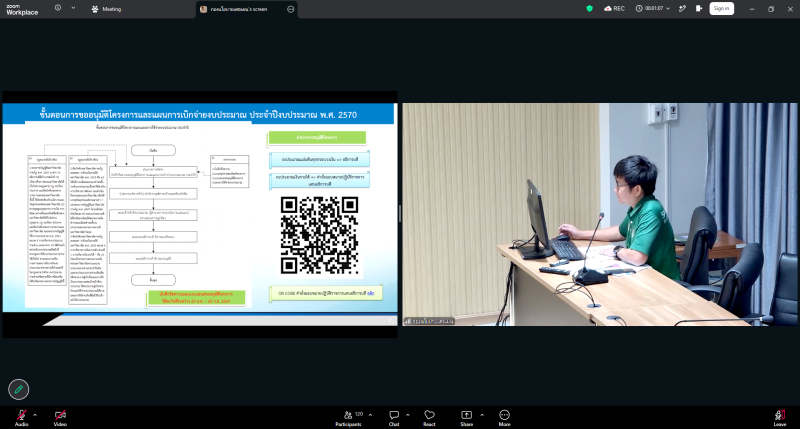The width and height of the screenshot is (800, 429).
Task: Start camera using Video button
Action: pos(60,417)
